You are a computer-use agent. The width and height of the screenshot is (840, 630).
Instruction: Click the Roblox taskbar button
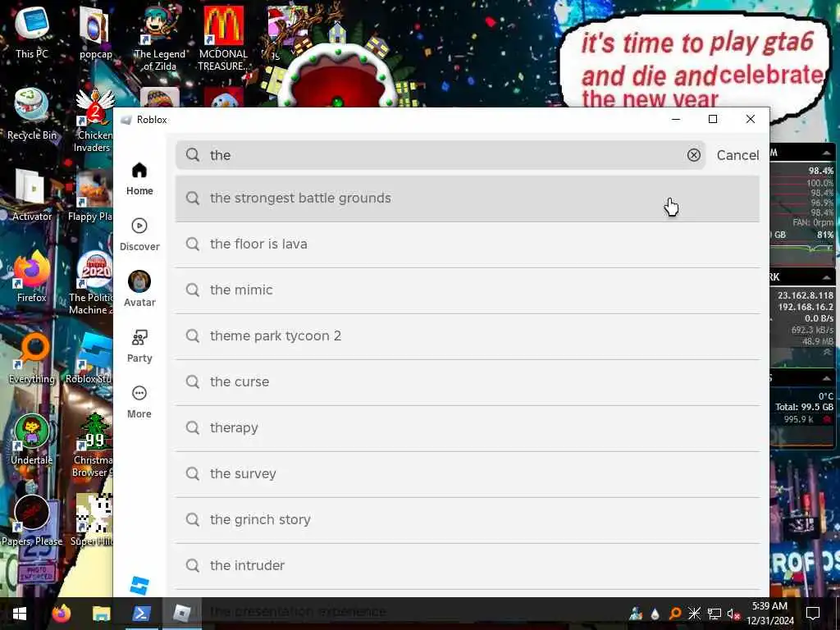click(181, 614)
